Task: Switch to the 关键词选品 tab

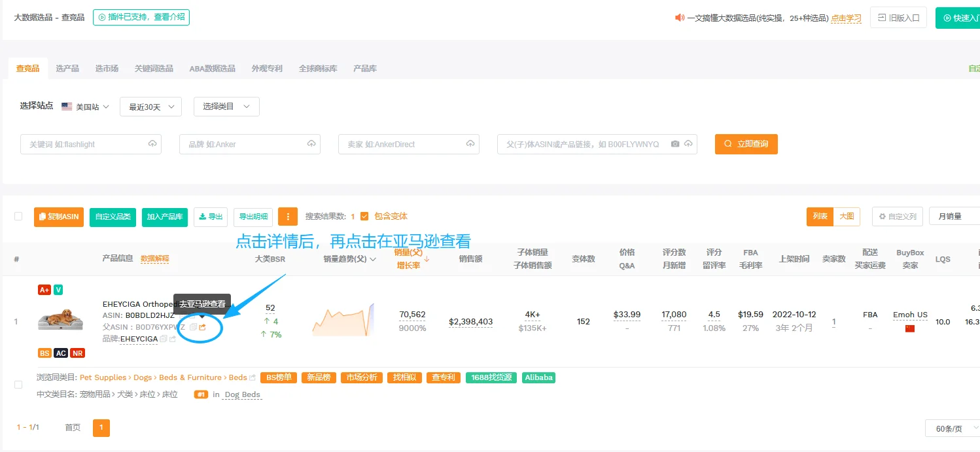Action: click(153, 67)
